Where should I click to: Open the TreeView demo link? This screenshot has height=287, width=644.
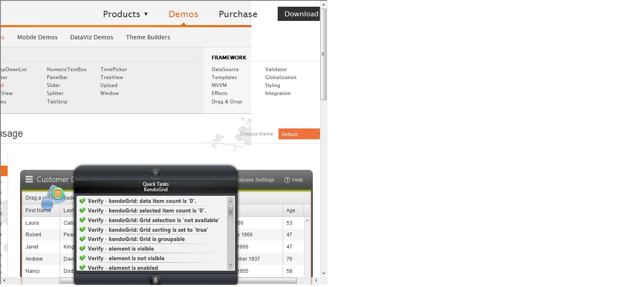112,77
